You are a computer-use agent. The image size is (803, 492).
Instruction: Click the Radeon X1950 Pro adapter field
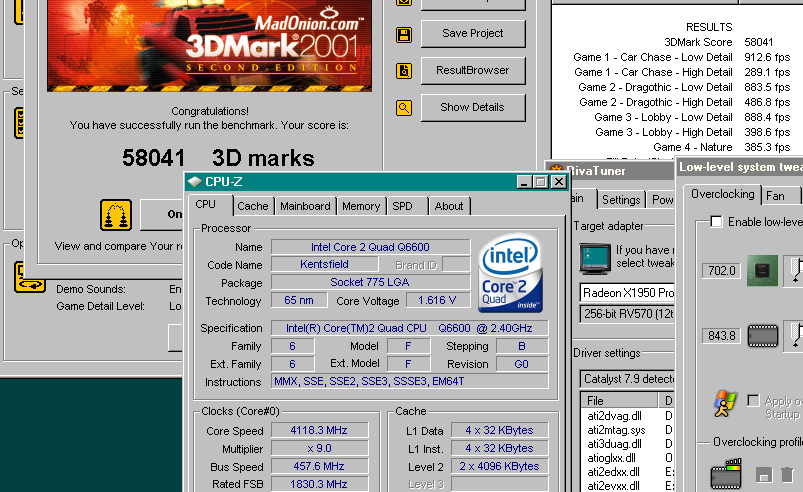coord(627,292)
